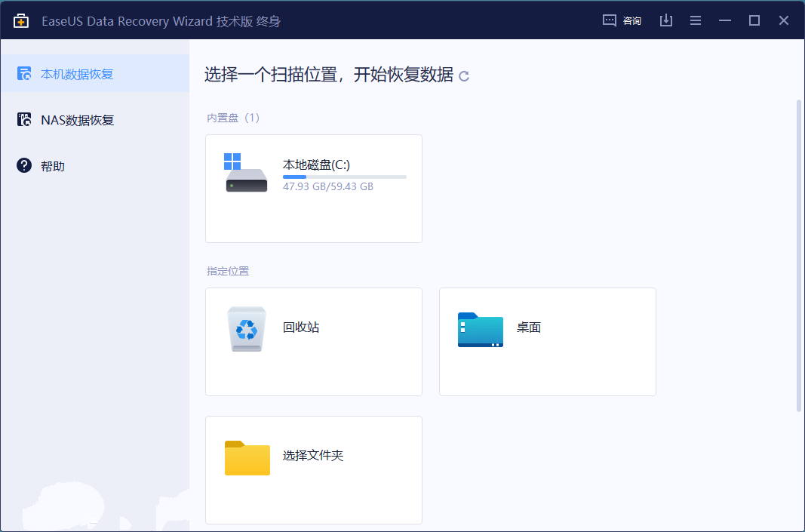Click the help question mark icon
This screenshot has width=805, height=532.
point(24,165)
